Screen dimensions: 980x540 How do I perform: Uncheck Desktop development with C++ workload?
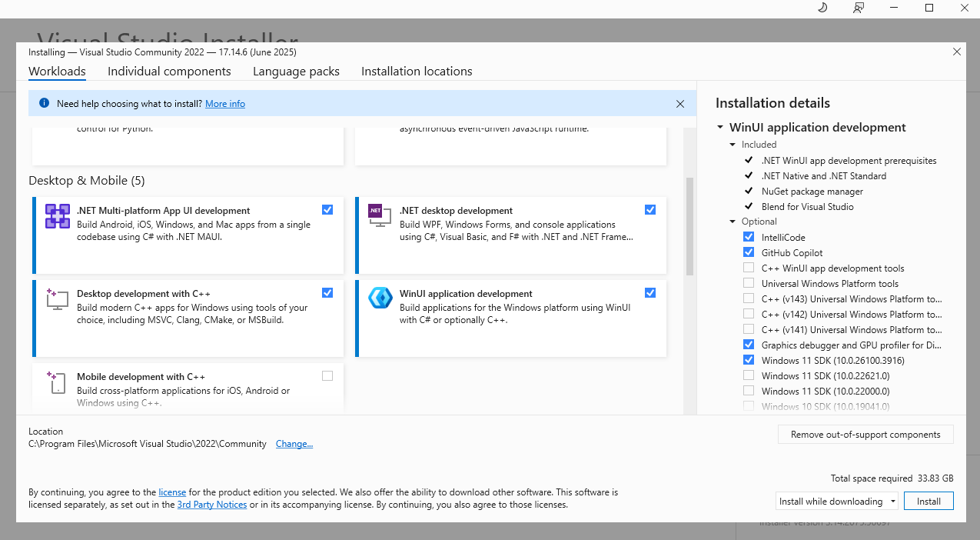coord(327,292)
